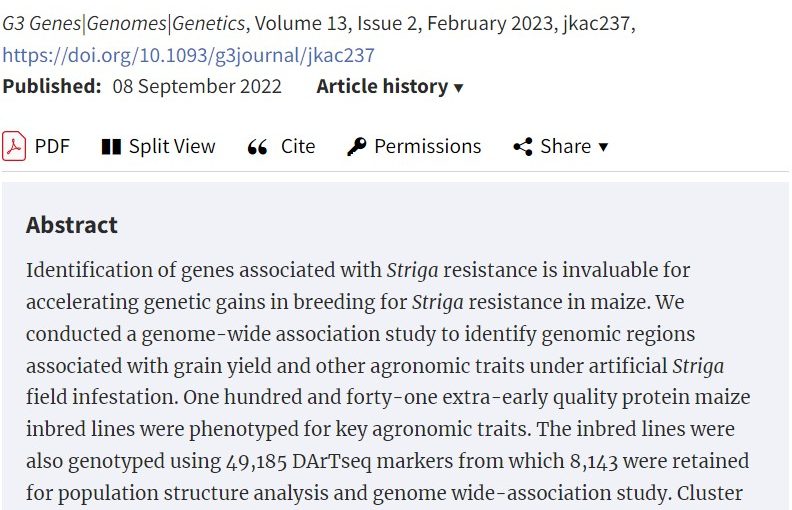The height and width of the screenshot is (510, 792).
Task: Click the G3 Genes|Genomes|Genetics journal title
Action: [124, 22]
